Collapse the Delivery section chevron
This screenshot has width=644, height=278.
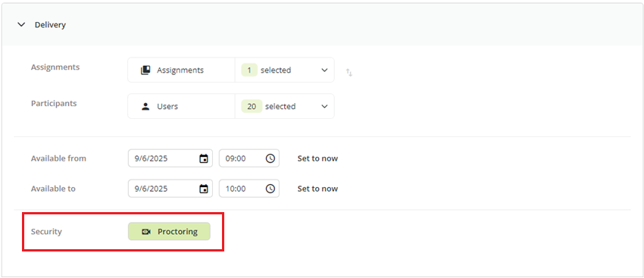tap(21, 25)
